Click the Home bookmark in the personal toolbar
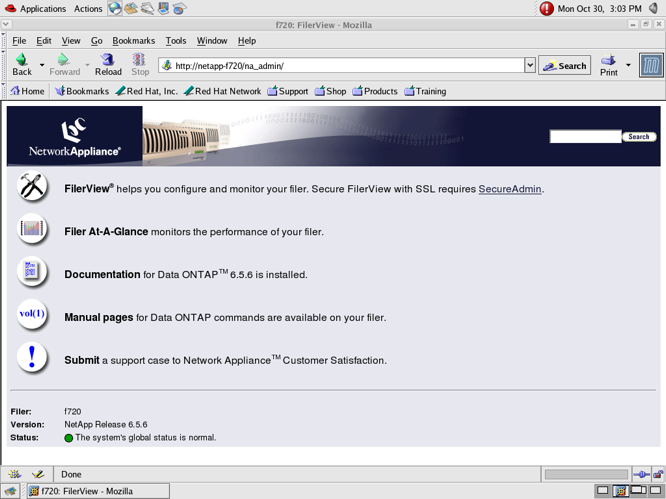 click(28, 91)
